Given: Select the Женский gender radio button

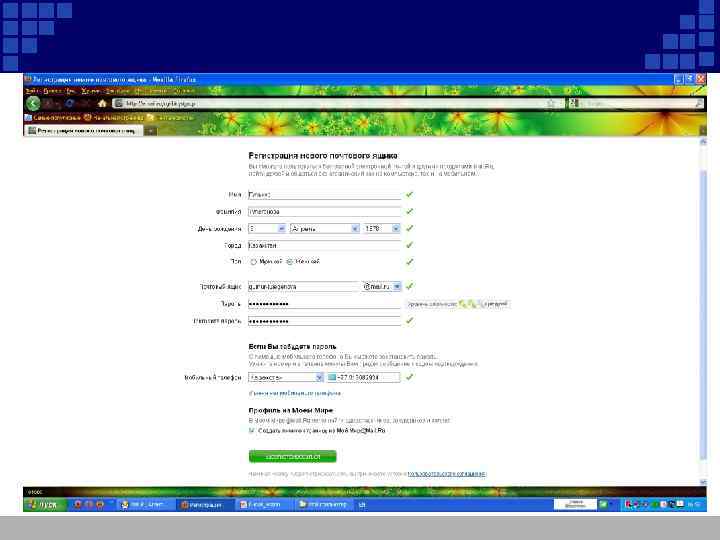Looking at the screenshot, I should [289, 262].
